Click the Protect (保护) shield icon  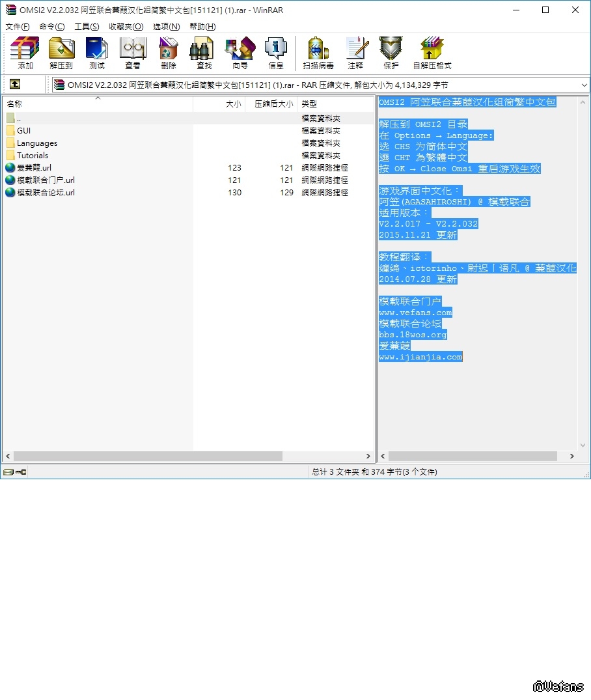391,53
